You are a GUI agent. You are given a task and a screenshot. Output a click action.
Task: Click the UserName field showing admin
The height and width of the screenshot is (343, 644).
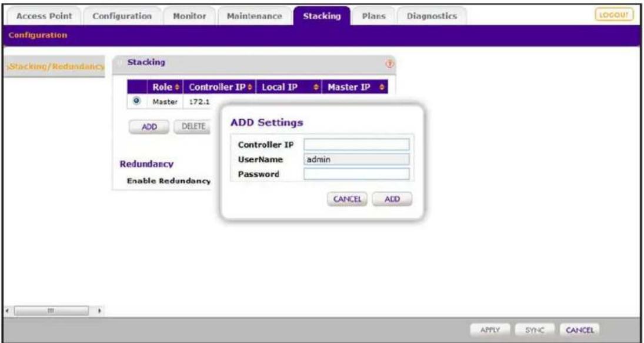point(356,159)
